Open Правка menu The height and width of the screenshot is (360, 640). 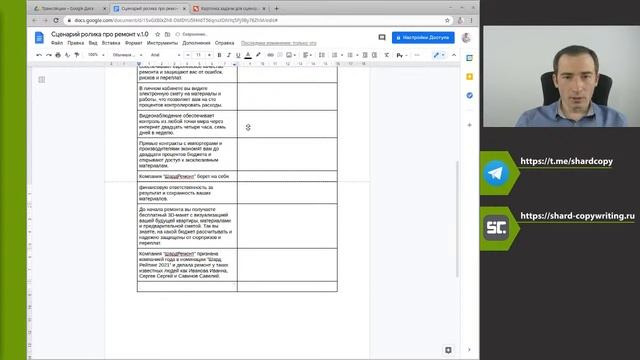tap(76, 43)
